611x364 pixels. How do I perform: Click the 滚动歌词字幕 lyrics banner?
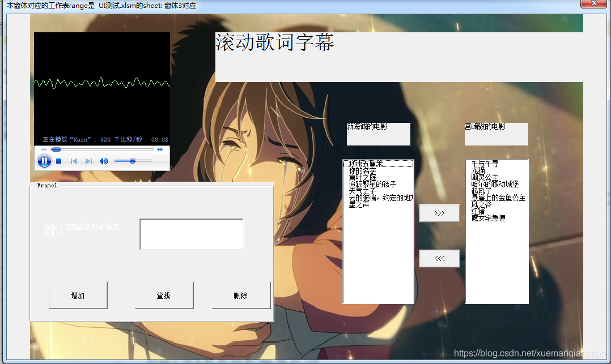click(x=399, y=57)
